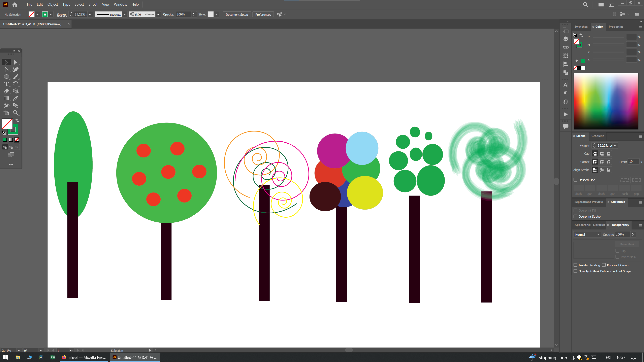Click the underlined Stroke label link
Viewport: 644px width, 362px height.
(x=62, y=14)
